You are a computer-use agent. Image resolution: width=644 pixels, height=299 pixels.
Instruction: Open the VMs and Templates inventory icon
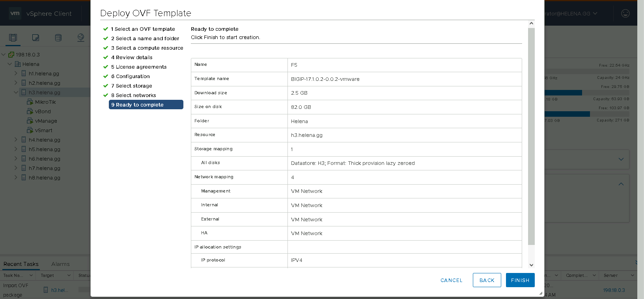35,37
